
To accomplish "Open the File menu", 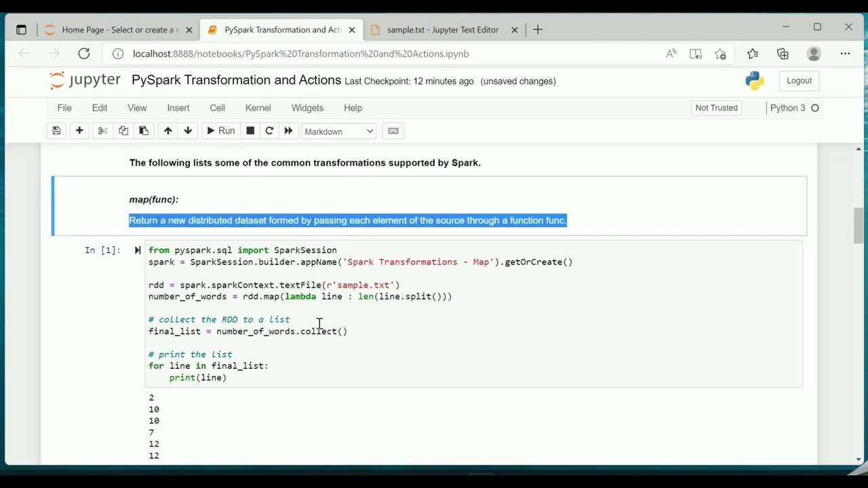I will click(x=64, y=108).
